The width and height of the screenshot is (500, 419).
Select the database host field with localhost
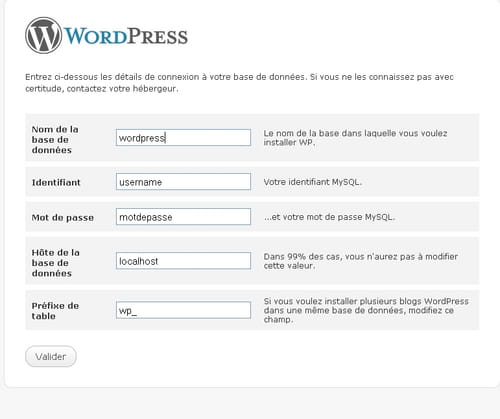click(183, 261)
